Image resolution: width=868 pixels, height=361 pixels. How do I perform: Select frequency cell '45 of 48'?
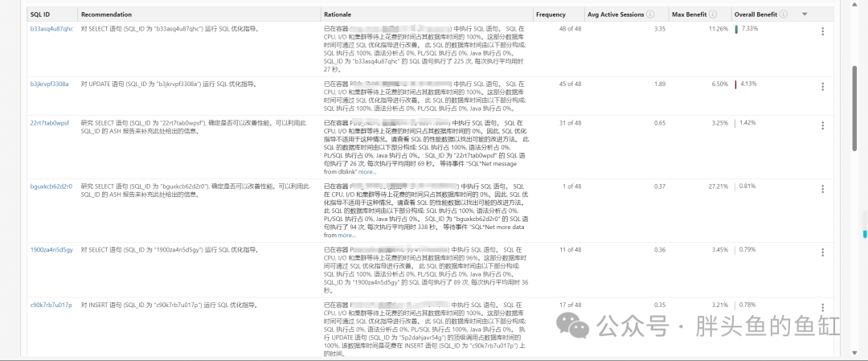point(570,84)
